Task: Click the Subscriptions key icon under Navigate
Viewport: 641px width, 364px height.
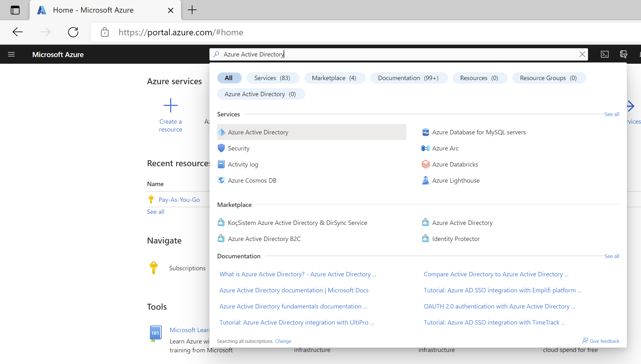Action: tap(154, 268)
